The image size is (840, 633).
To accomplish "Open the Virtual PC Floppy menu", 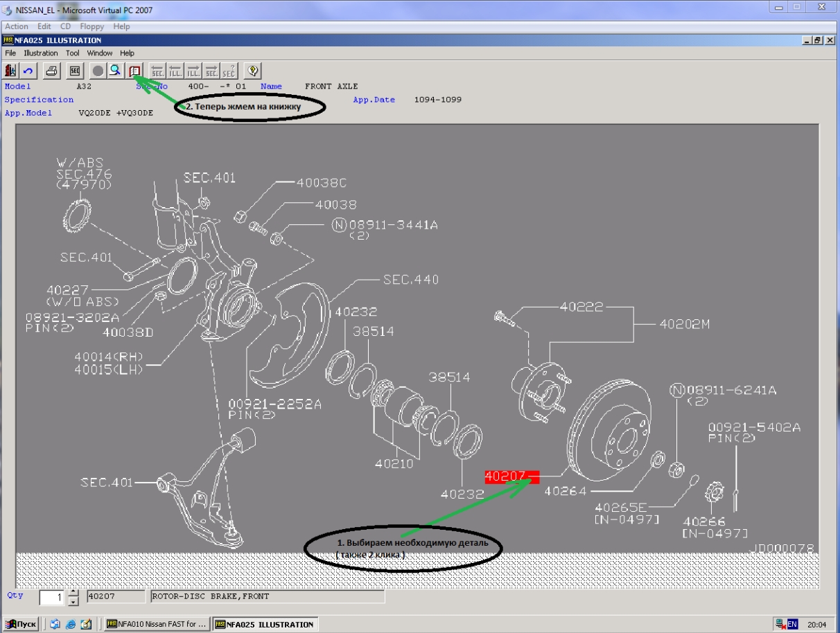I will (91, 26).
